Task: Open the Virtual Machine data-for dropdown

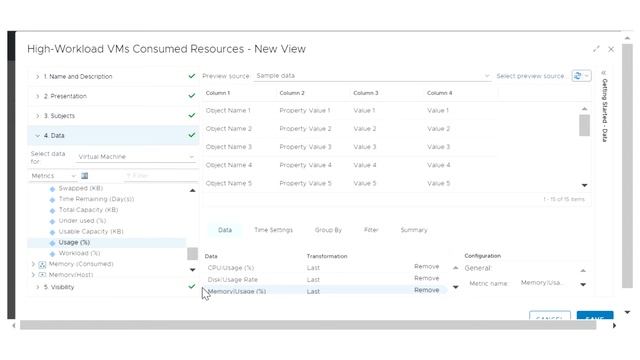Action: point(136,157)
